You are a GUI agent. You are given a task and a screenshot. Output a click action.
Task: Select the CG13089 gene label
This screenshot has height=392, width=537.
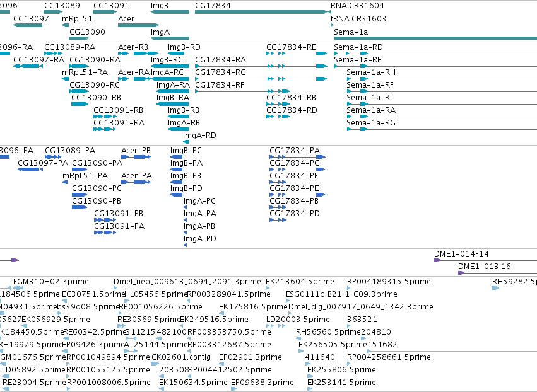pyautogui.click(x=62, y=6)
